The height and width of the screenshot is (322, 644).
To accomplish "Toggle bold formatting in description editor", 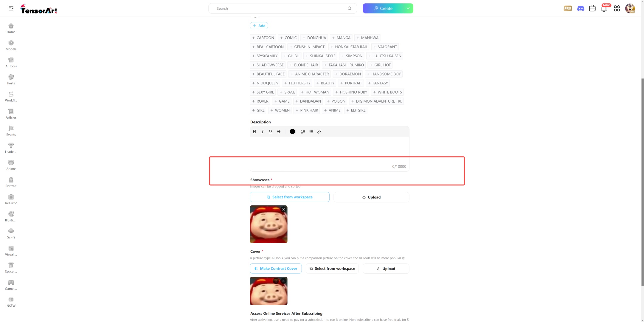I will [x=254, y=131].
